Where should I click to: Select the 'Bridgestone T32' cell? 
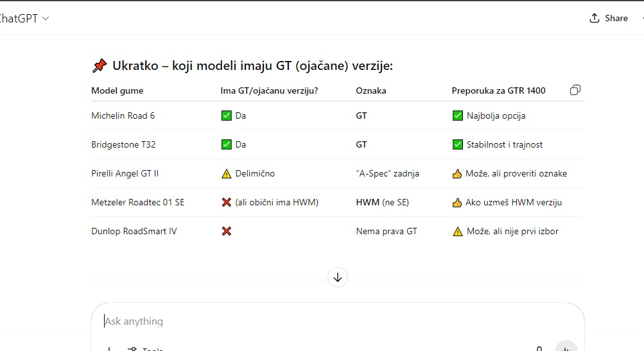[x=123, y=144]
